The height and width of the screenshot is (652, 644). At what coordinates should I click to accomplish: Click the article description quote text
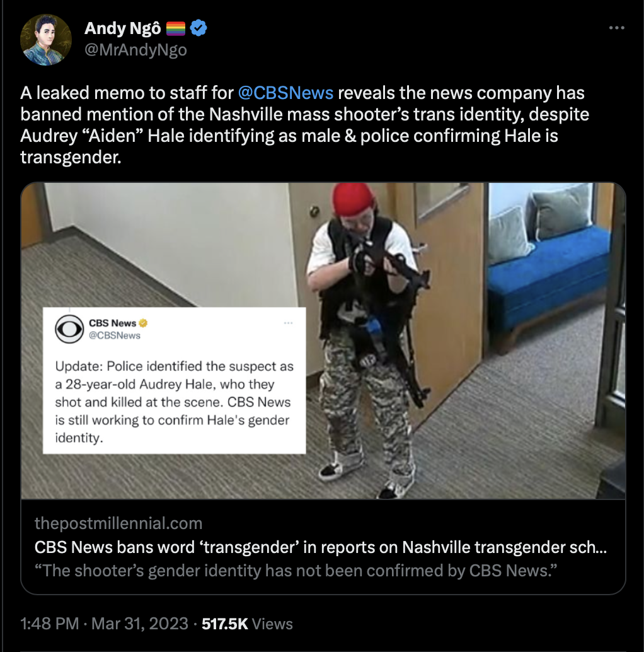click(296, 571)
